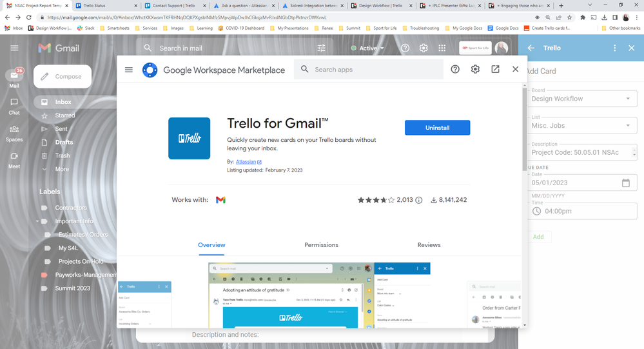Open Marketplace help icon
The width and height of the screenshot is (644, 349).
point(455,70)
